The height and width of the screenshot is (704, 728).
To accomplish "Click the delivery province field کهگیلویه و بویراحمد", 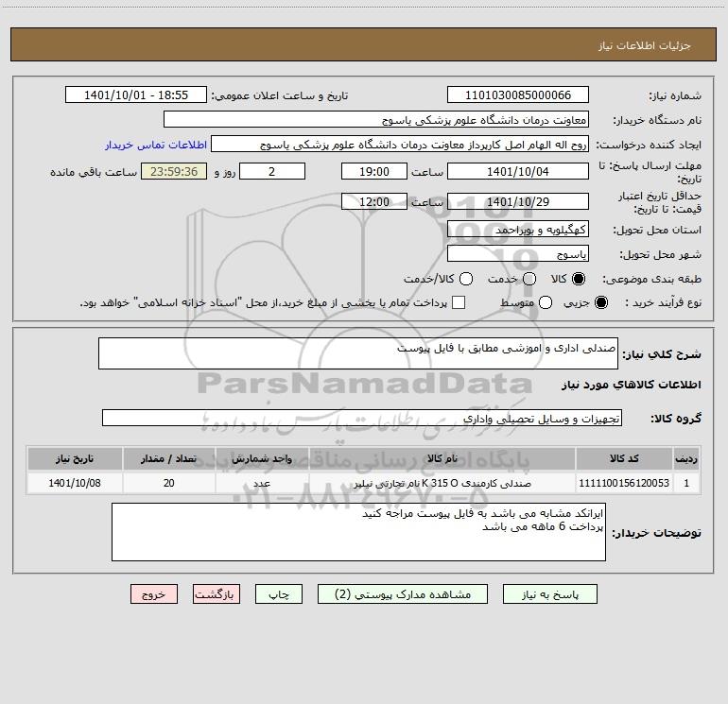I will pyautogui.click(x=518, y=229).
